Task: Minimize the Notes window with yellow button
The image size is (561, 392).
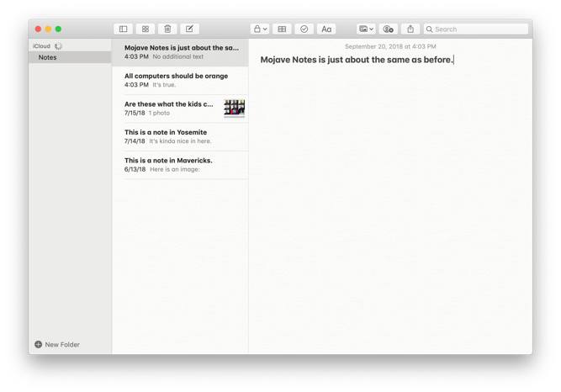Action: (x=48, y=29)
